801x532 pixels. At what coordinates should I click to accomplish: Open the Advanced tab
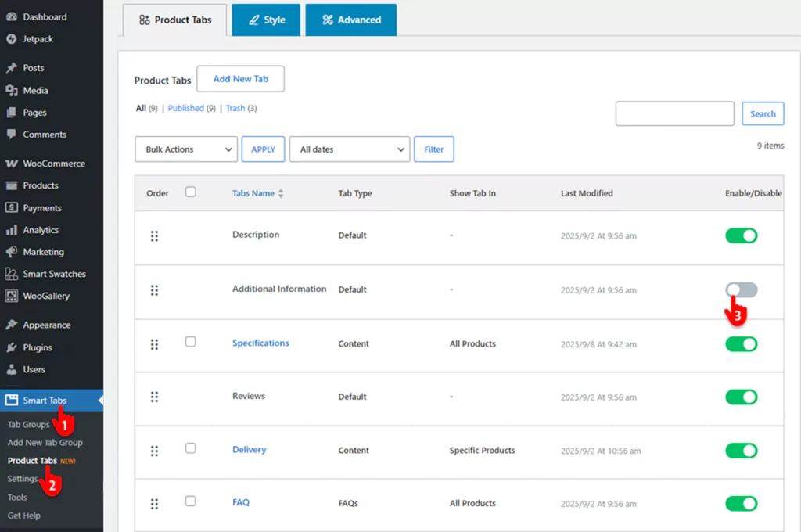click(x=350, y=20)
